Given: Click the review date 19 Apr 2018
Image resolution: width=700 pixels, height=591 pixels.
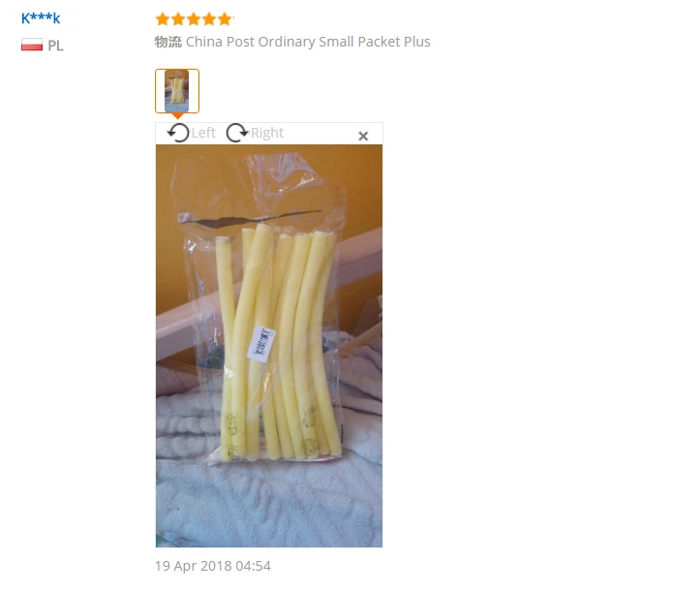Looking at the screenshot, I should (x=213, y=566).
